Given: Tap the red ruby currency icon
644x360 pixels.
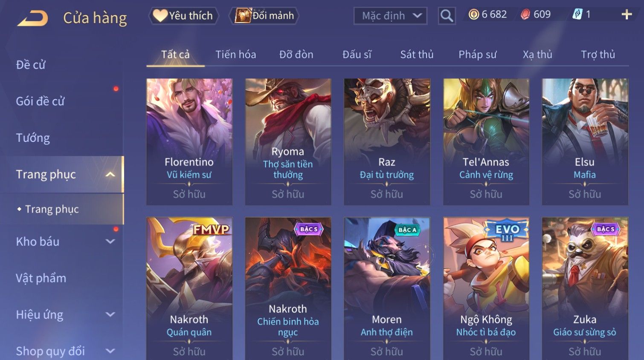Looking at the screenshot, I should pos(525,14).
